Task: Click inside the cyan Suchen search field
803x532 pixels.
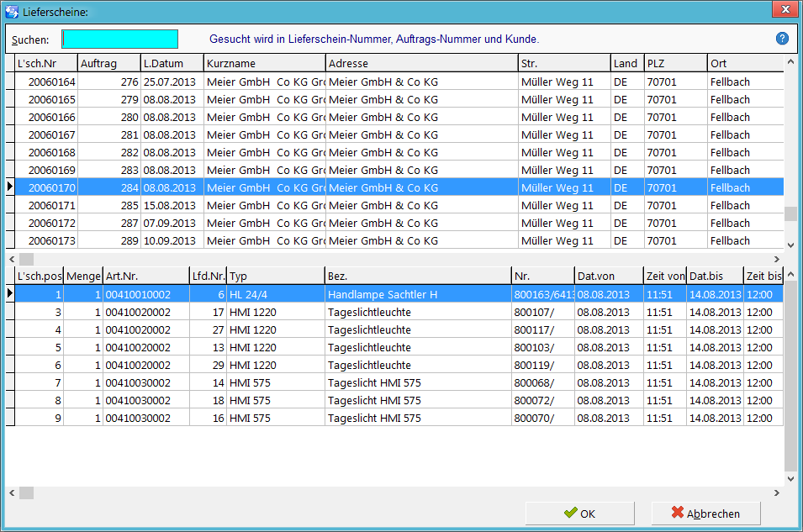Action: [x=120, y=39]
